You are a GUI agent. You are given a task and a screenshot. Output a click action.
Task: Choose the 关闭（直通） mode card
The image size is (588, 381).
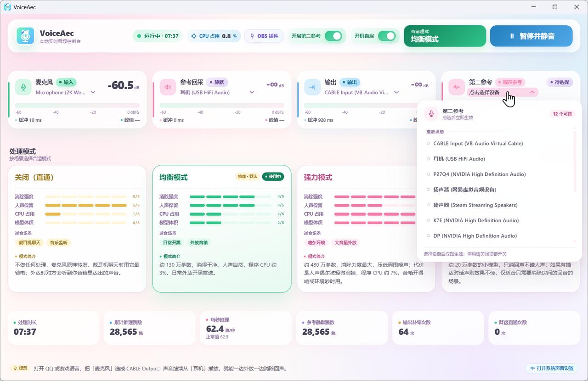pyautogui.click(x=77, y=229)
